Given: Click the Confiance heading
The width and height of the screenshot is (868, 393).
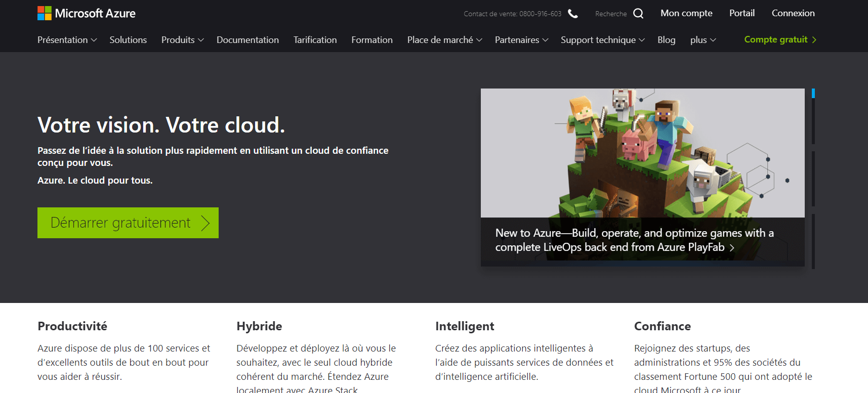Looking at the screenshot, I should pyautogui.click(x=663, y=326).
